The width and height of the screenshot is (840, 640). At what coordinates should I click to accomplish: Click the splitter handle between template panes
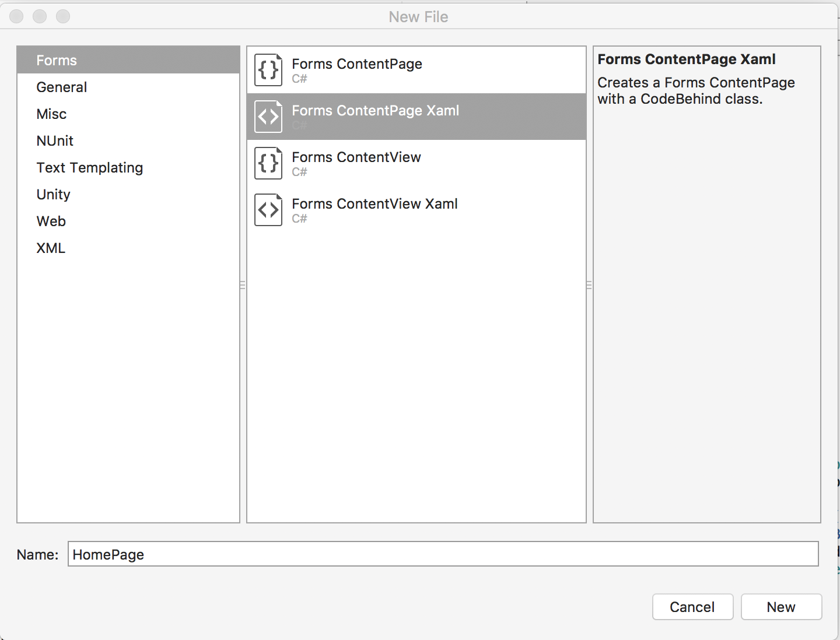[242, 286]
